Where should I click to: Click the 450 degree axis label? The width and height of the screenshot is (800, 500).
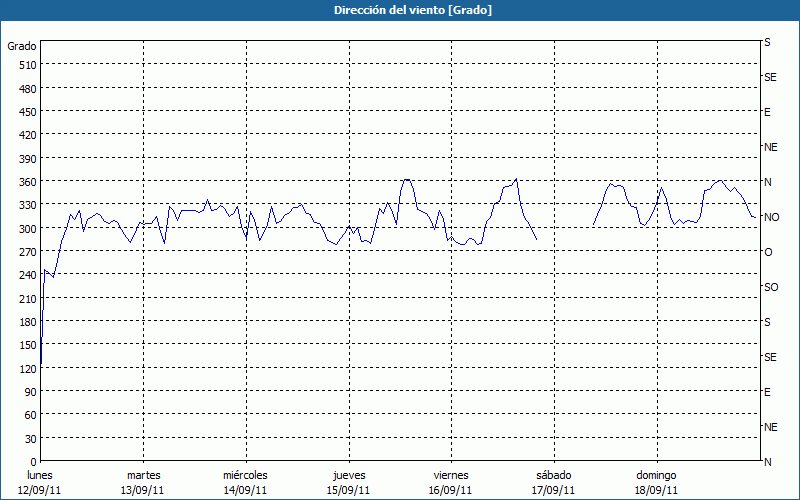[x=27, y=112]
